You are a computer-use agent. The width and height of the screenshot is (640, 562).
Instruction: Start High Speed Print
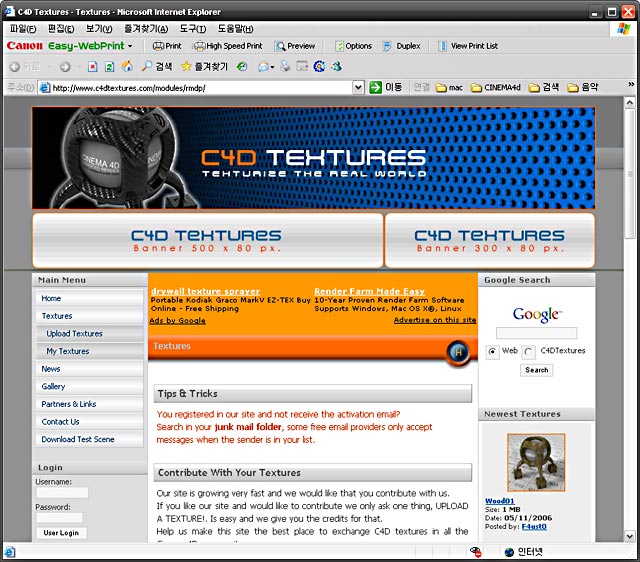pos(228,46)
